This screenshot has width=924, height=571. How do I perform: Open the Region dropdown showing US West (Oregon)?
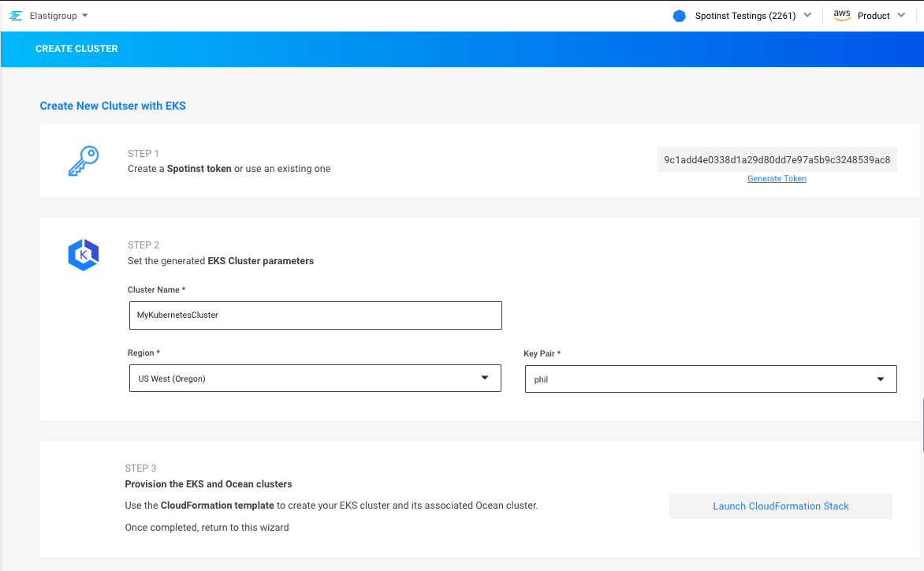315,379
